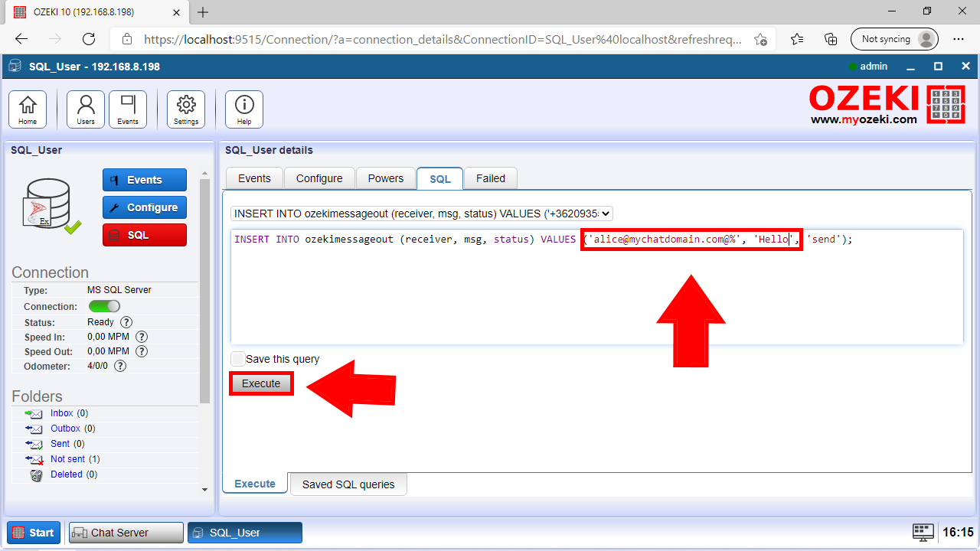
Task: Toggle the Connection switch off
Action: 105,306
